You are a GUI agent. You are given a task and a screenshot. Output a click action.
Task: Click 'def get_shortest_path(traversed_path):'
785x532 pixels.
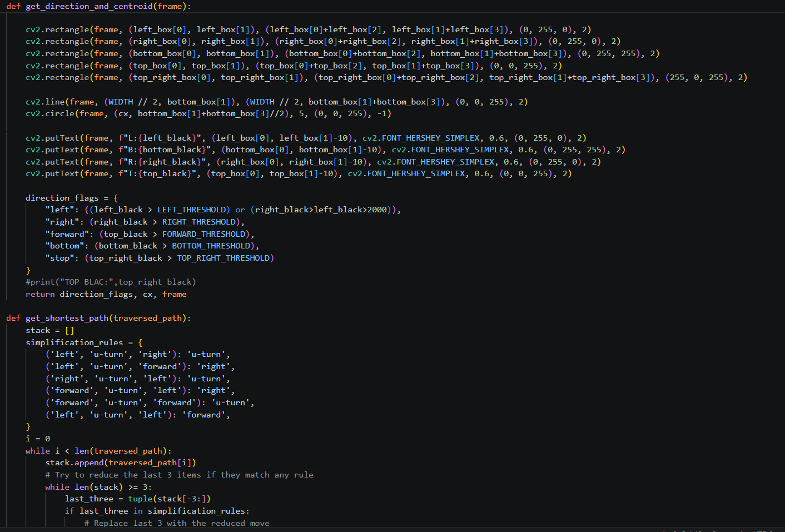(98, 318)
